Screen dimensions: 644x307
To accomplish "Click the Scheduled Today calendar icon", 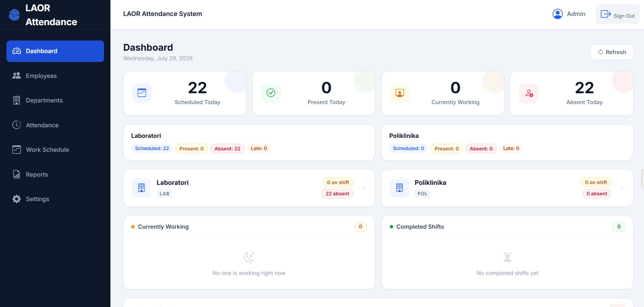I will (x=142, y=93).
